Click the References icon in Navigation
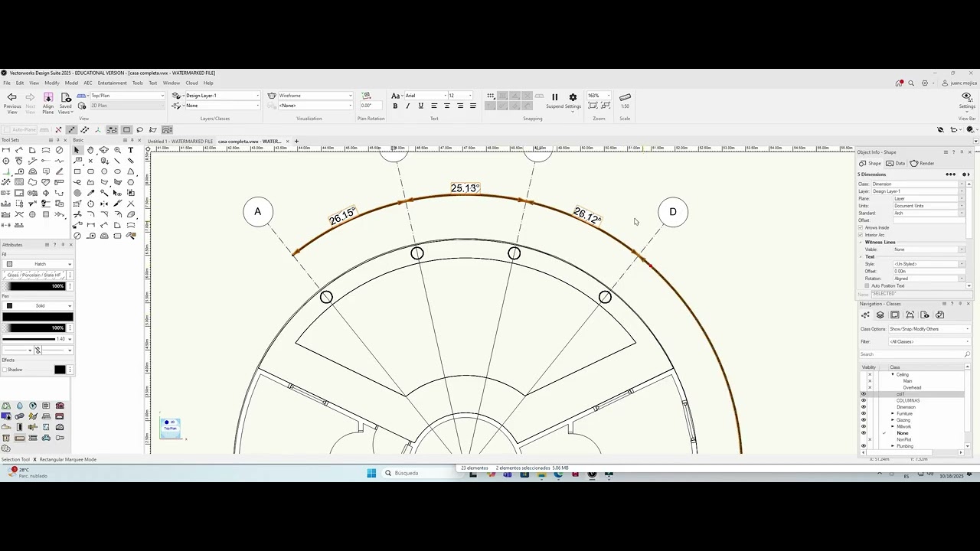980x551 pixels. (x=939, y=315)
